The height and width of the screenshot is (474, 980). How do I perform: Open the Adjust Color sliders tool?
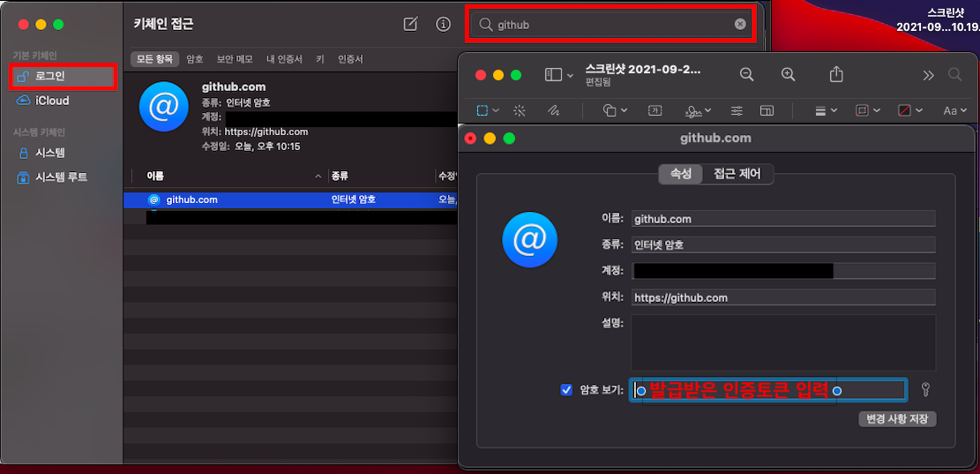coord(737,110)
